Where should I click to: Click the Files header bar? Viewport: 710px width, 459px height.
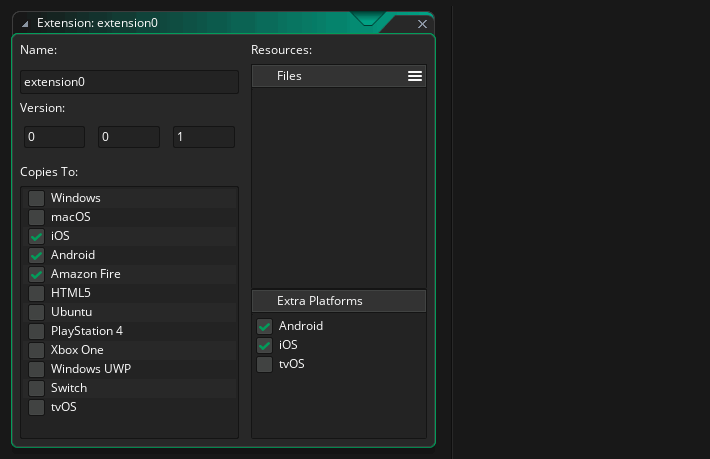coord(339,76)
